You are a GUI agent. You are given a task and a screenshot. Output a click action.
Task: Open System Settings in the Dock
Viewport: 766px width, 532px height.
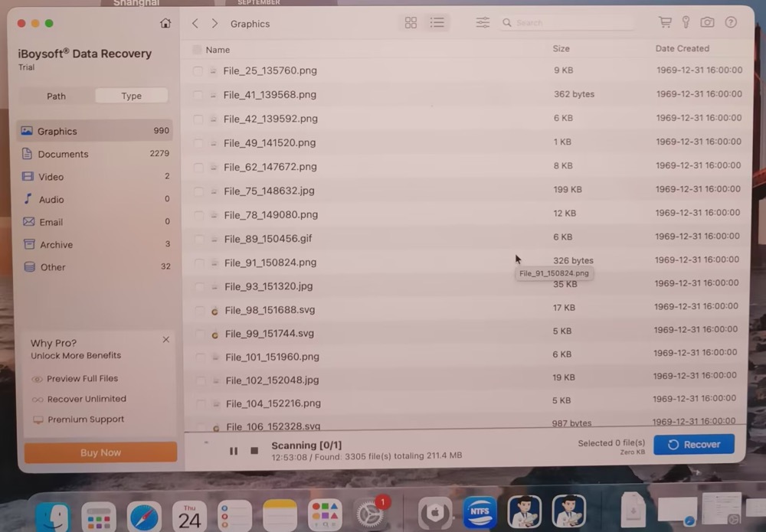(x=370, y=514)
